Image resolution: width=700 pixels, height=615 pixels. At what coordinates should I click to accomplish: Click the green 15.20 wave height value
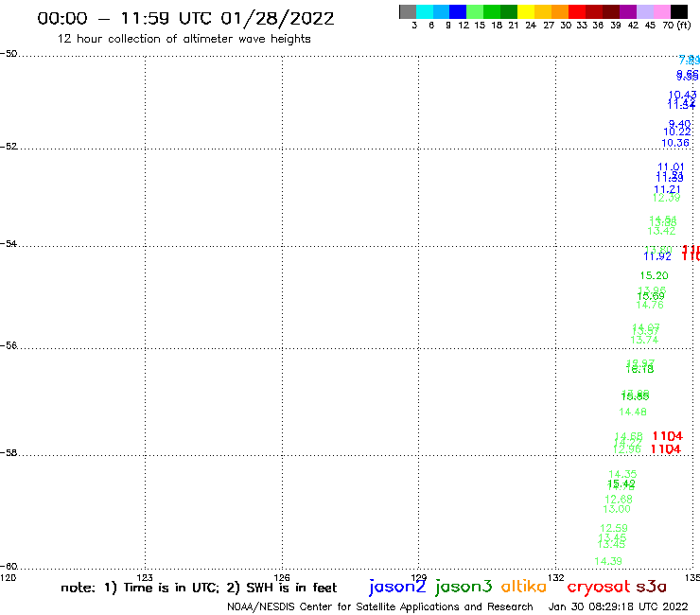[654, 275]
